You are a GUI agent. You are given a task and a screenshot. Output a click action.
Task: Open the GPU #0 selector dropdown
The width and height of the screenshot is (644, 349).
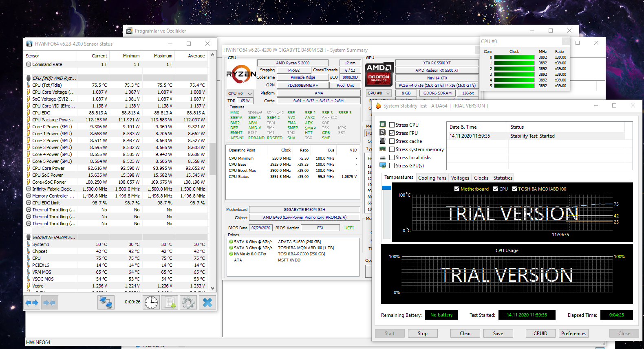click(379, 93)
